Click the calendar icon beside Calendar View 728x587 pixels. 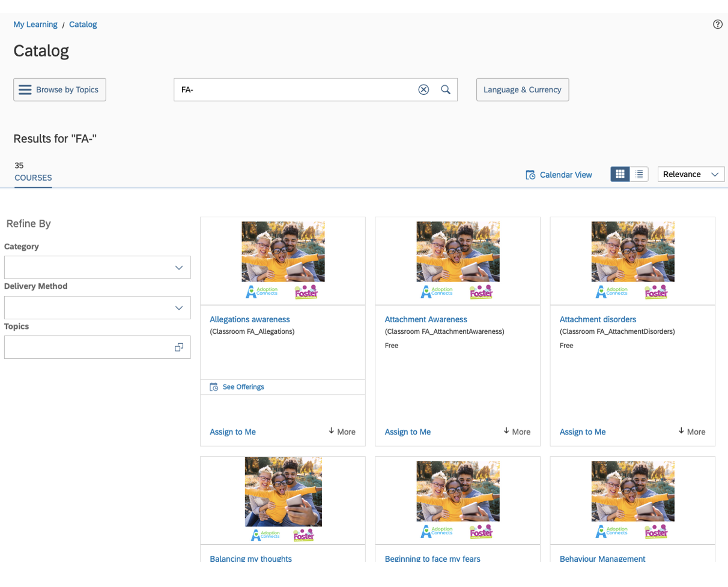pyautogui.click(x=530, y=175)
